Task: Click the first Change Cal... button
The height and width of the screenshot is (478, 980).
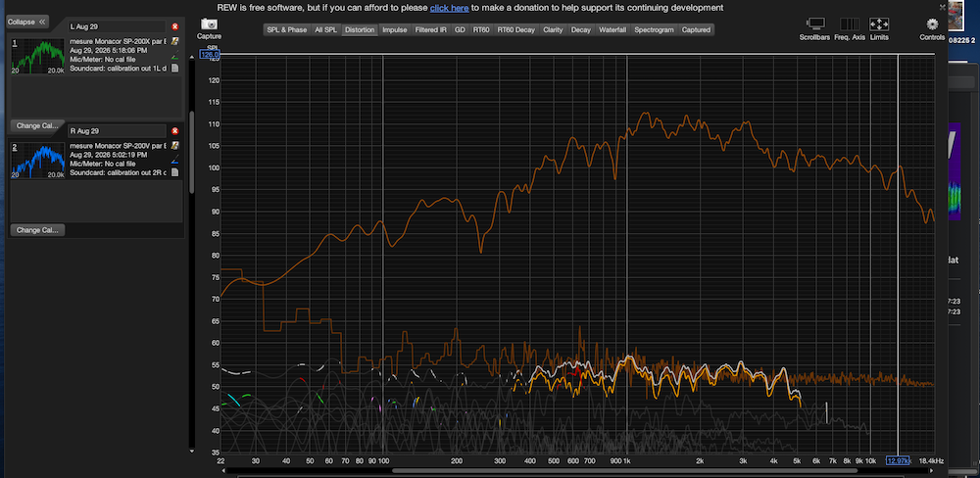Action: (37, 125)
